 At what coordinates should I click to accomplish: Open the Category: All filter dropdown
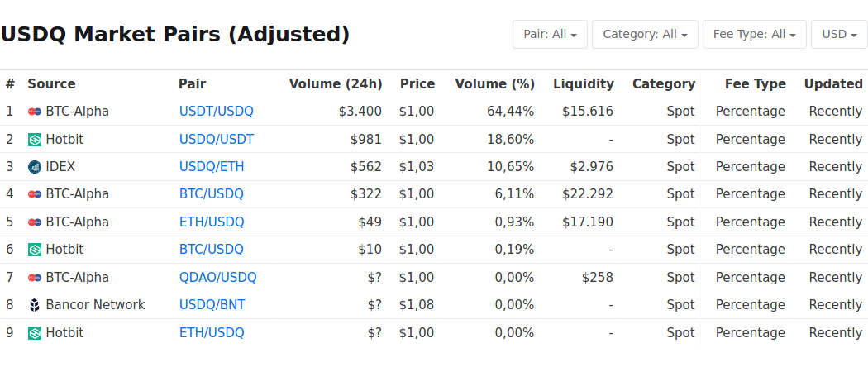tap(645, 35)
